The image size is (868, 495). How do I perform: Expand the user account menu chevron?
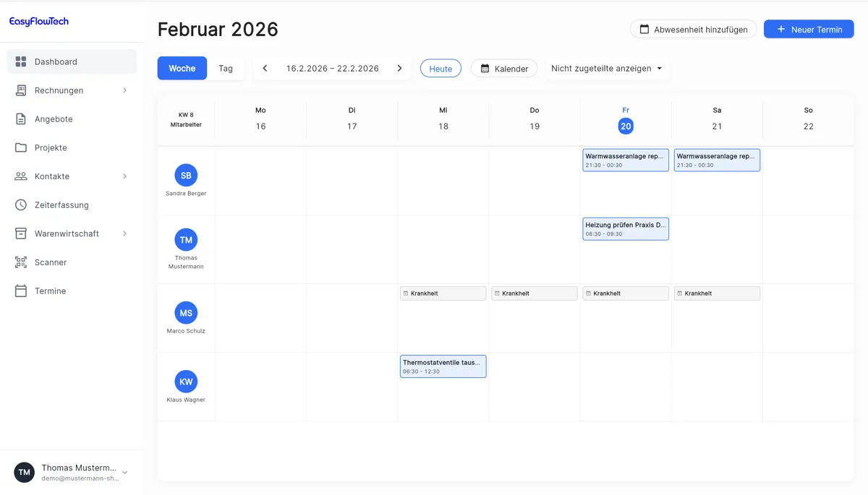click(124, 473)
